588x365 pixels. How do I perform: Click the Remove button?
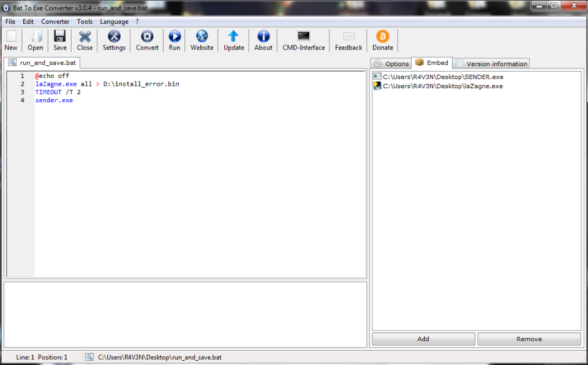pos(529,339)
